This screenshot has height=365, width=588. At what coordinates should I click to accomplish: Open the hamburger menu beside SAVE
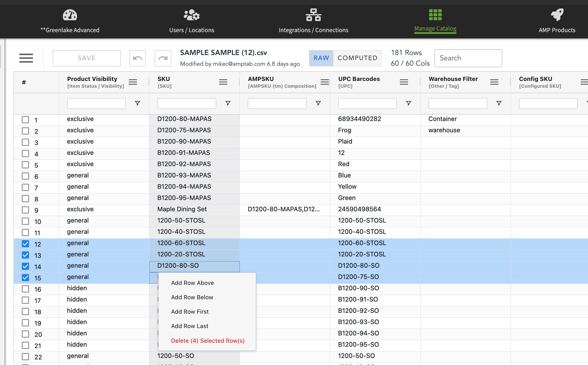(x=26, y=58)
